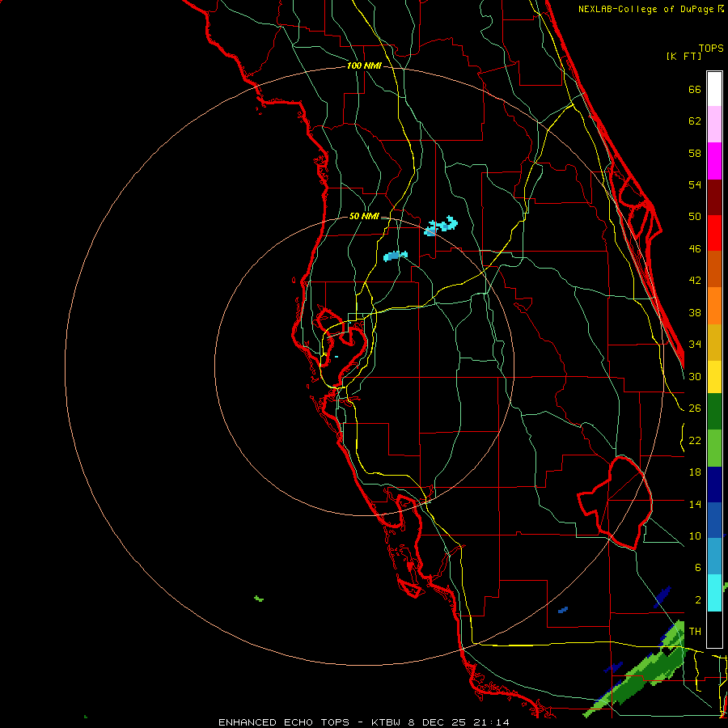This screenshot has height=728, width=728.
Task: Click the legend value 58
Action: click(x=695, y=153)
